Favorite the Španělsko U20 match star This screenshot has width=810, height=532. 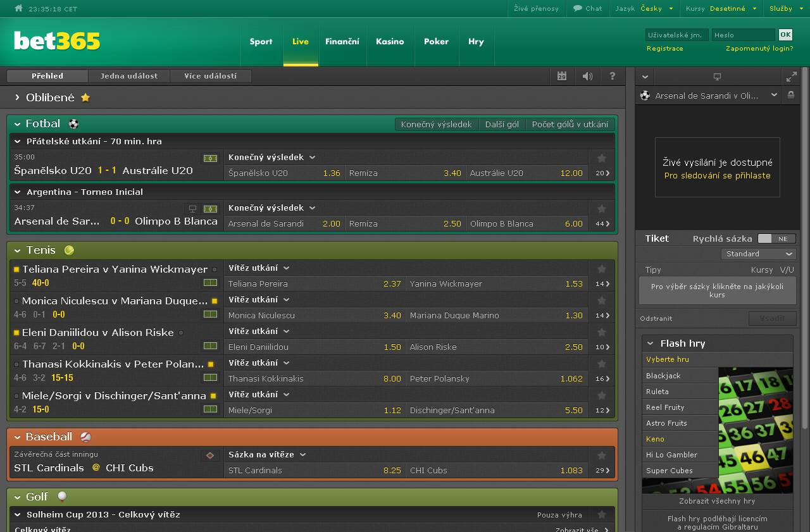coord(602,158)
